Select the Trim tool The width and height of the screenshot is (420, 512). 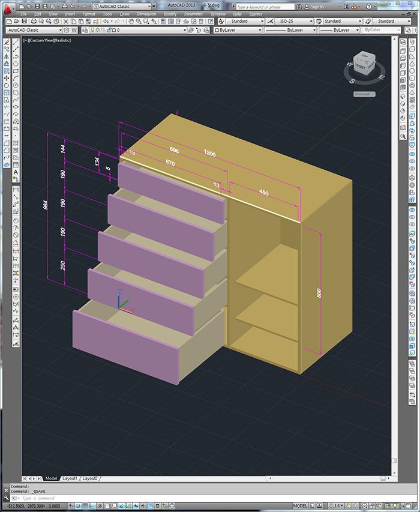pos(7,107)
